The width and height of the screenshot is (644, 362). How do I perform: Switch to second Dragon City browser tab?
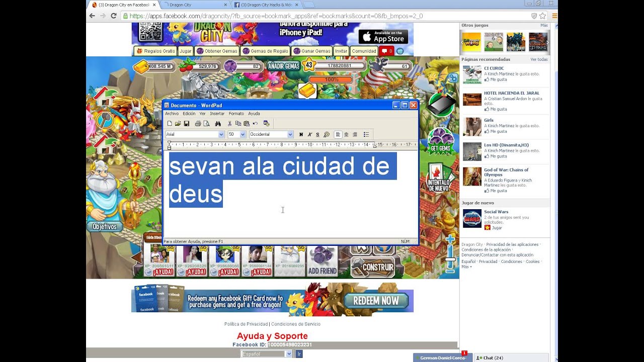coord(195,5)
